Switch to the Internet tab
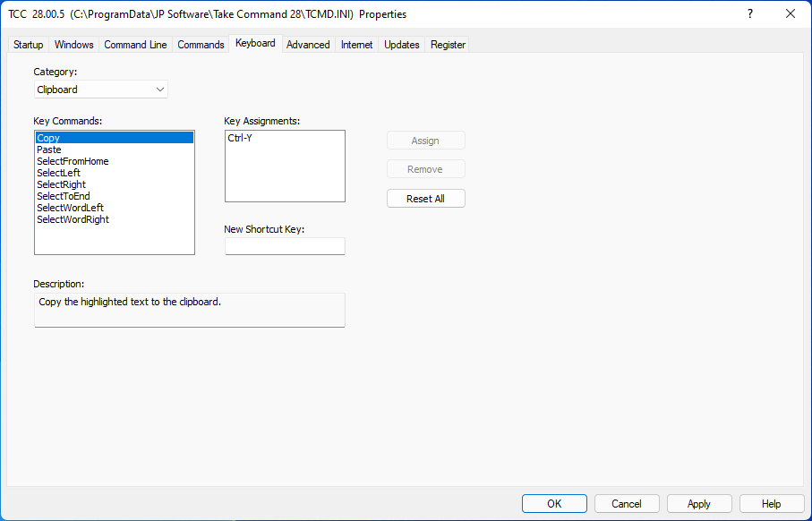Viewport: 812px width, 521px height. [x=357, y=45]
